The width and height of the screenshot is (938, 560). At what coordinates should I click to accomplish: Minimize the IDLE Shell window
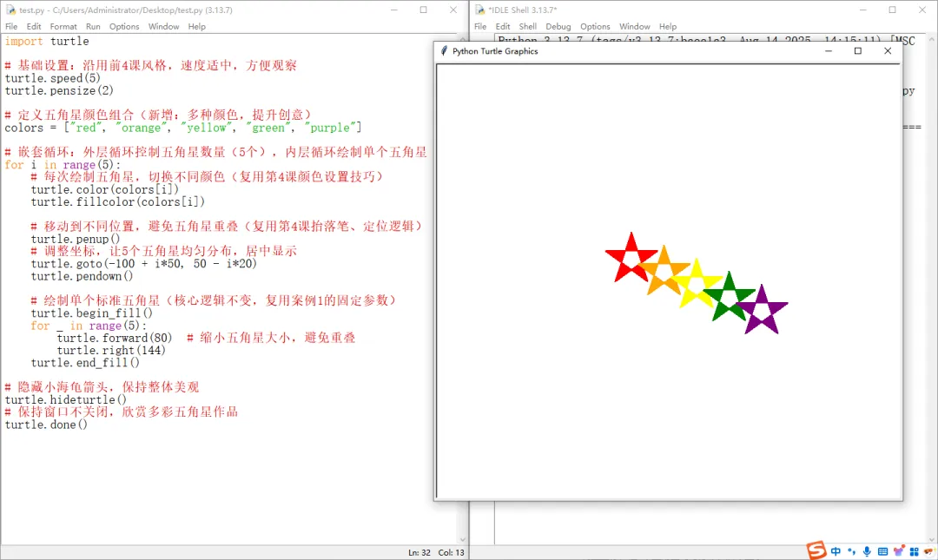click(x=863, y=10)
